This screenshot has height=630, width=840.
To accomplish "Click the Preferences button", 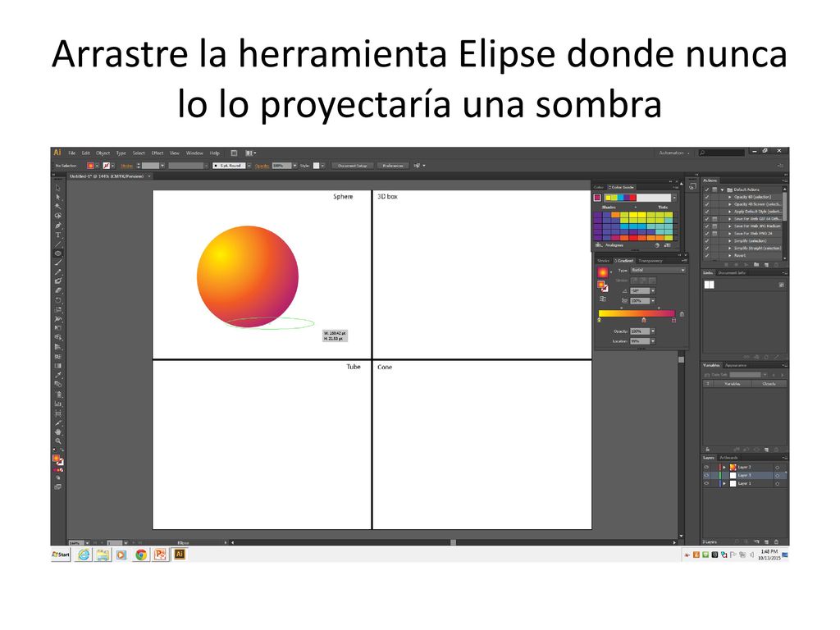I will (393, 166).
